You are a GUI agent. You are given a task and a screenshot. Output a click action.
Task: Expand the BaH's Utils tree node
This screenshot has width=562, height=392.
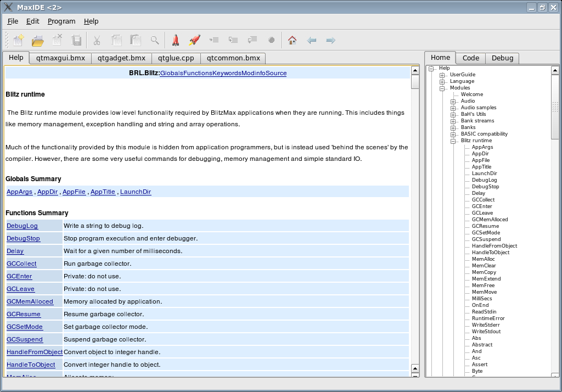pos(453,115)
